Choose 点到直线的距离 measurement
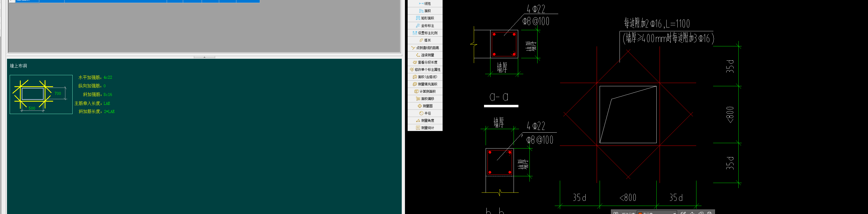868x214 pixels. (x=425, y=48)
